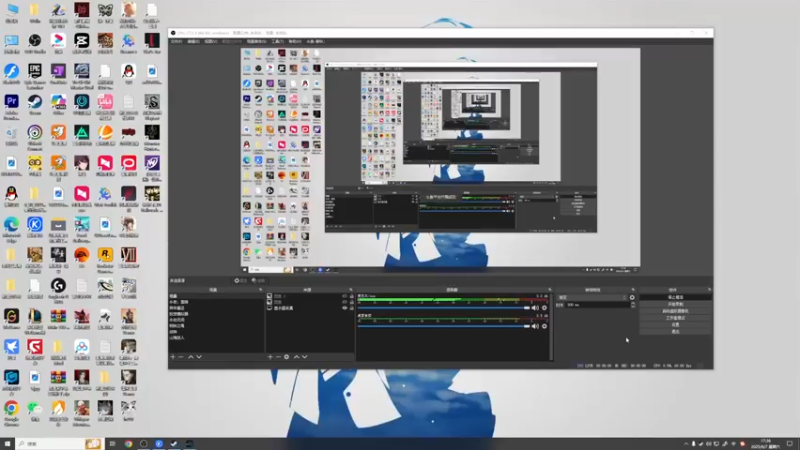Open the File menu in OBS
The image size is (800, 450).
coord(177,41)
